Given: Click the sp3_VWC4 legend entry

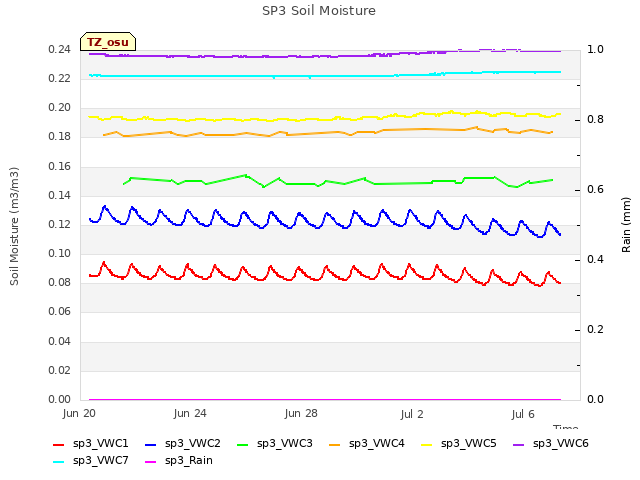Looking at the screenshot, I should [x=367, y=444].
